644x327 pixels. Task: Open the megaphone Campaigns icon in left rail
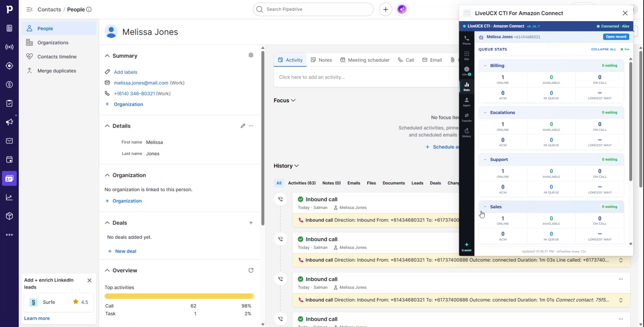(x=9, y=122)
